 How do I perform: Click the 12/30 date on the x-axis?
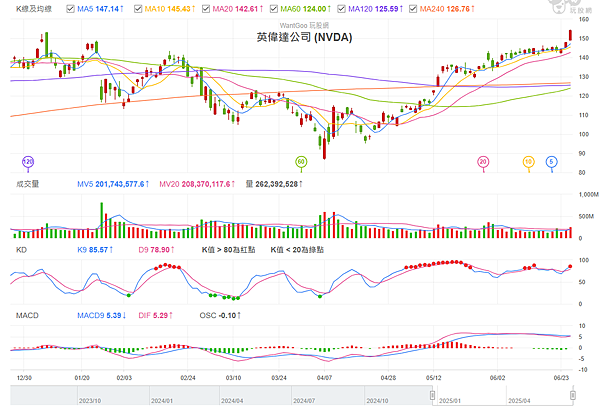pyautogui.click(x=24, y=378)
